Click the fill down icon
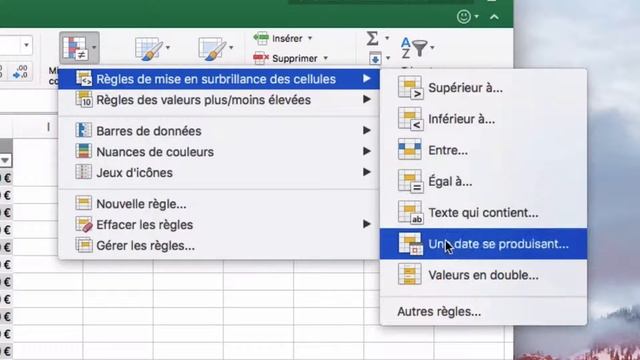The width and height of the screenshot is (640, 360). pyautogui.click(x=375, y=59)
